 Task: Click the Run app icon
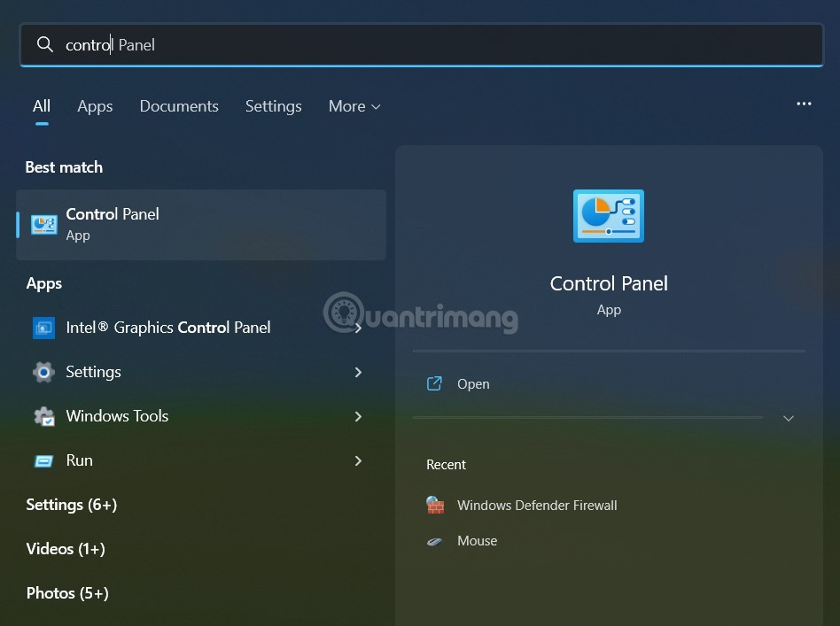pos(43,460)
